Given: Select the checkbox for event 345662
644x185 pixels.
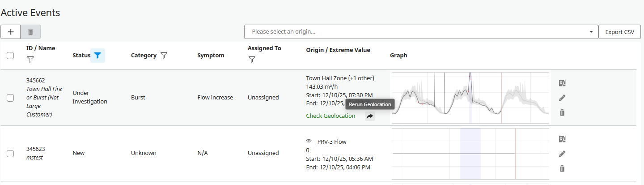Looking at the screenshot, I should 10,98.
